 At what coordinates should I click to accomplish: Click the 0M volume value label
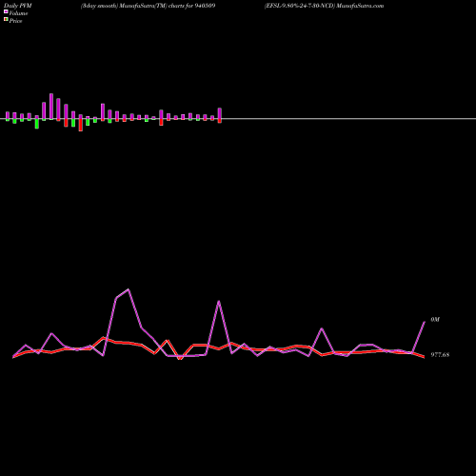coord(435,320)
